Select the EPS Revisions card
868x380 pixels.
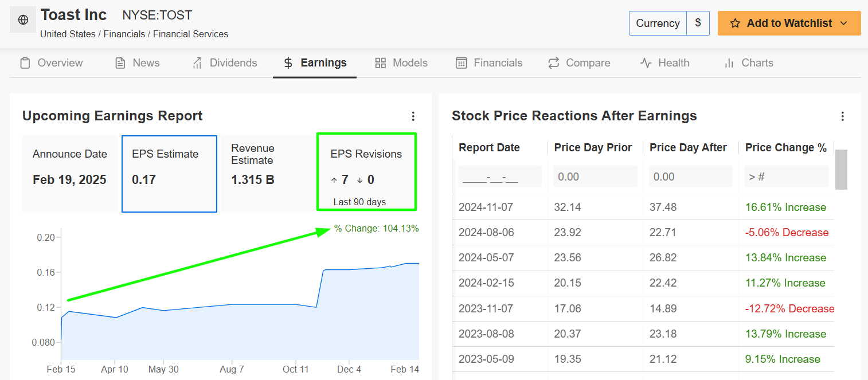(x=366, y=172)
